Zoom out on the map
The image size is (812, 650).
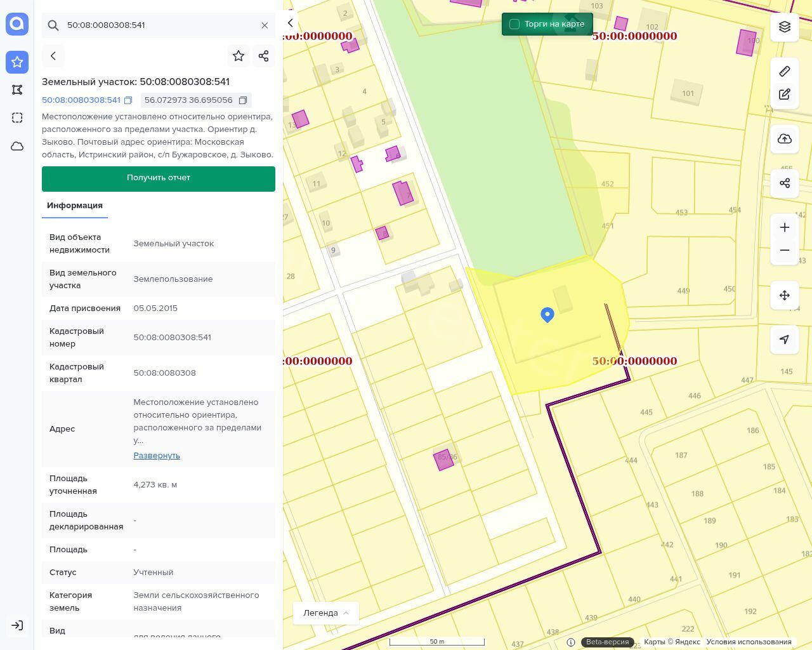point(785,250)
